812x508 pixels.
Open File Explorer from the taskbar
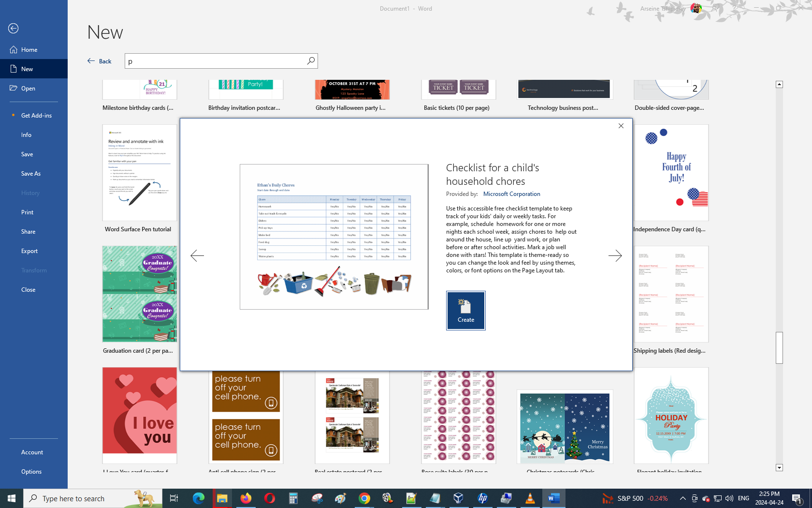point(222,498)
